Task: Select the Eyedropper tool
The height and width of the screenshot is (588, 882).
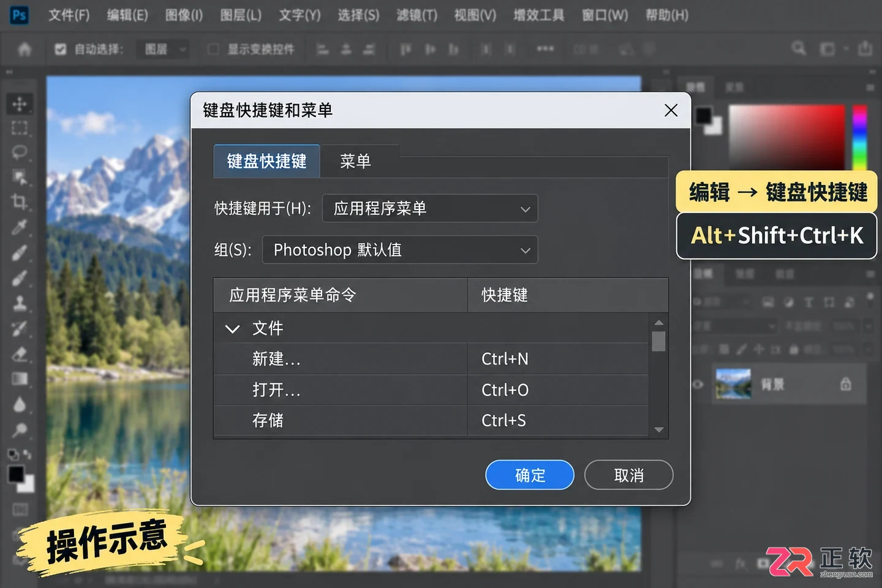Action: pyautogui.click(x=20, y=227)
